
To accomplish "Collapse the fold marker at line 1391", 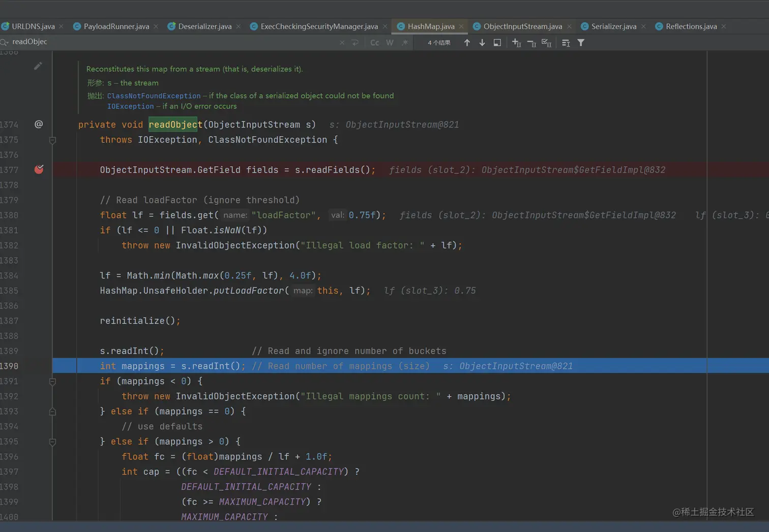I will pyautogui.click(x=52, y=381).
